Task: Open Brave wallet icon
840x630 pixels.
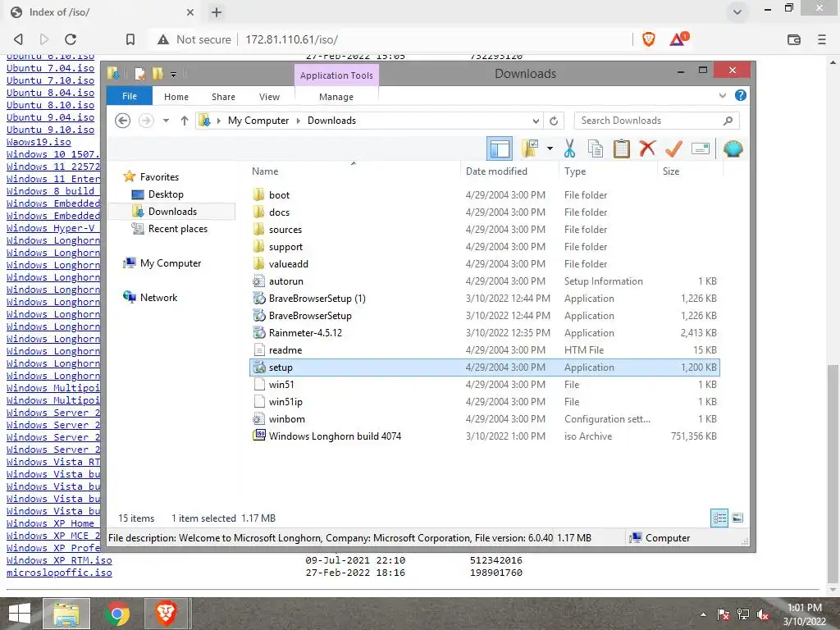Action: [794, 39]
